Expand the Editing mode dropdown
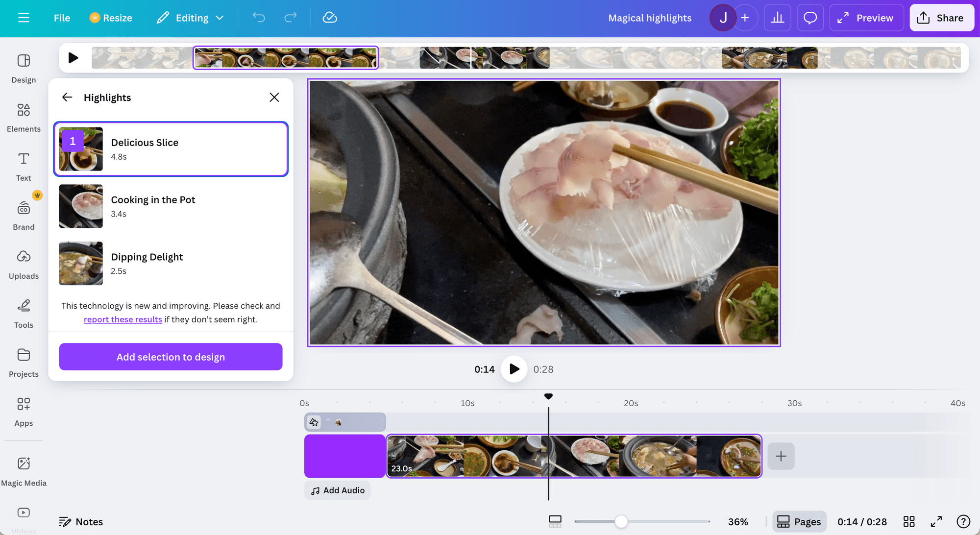 point(191,18)
